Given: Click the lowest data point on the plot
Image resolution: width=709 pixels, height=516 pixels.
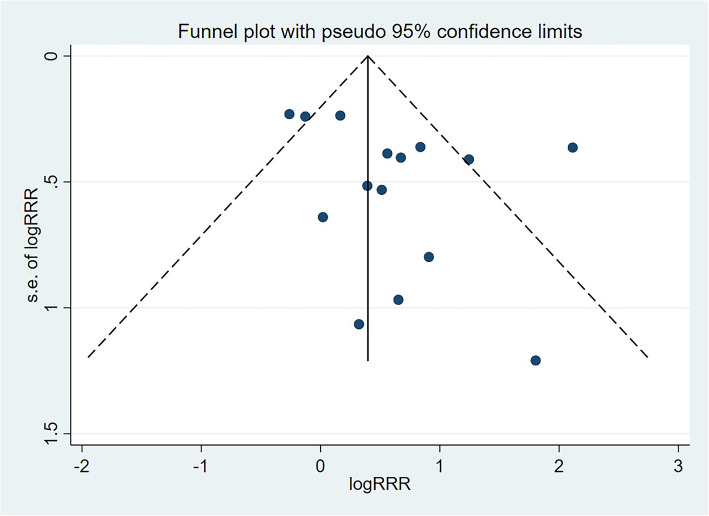Looking at the screenshot, I should coord(535,360).
